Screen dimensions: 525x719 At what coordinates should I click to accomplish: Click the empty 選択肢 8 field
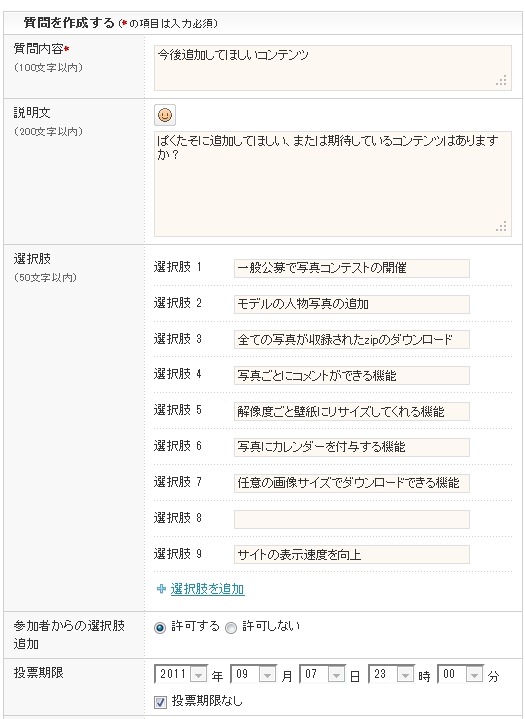click(352, 519)
